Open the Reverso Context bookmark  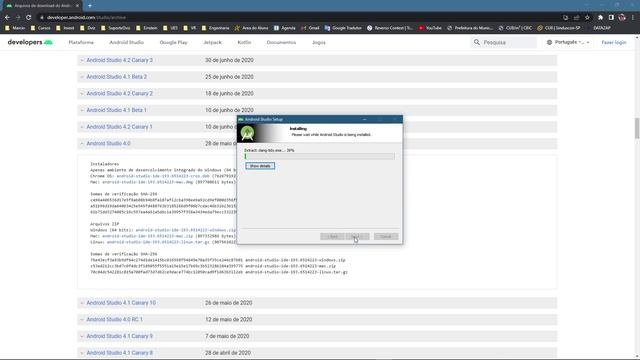click(x=390, y=28)
